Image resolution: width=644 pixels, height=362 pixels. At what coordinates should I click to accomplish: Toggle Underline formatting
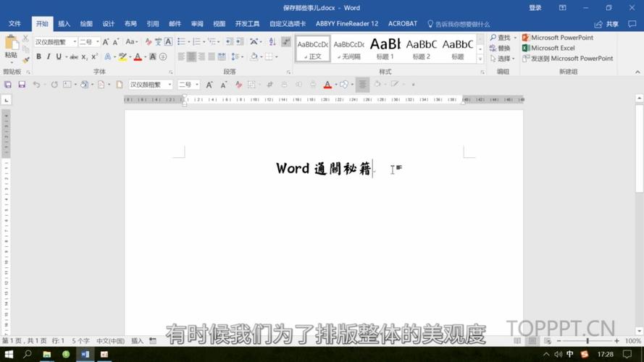[x=59, y=56]
